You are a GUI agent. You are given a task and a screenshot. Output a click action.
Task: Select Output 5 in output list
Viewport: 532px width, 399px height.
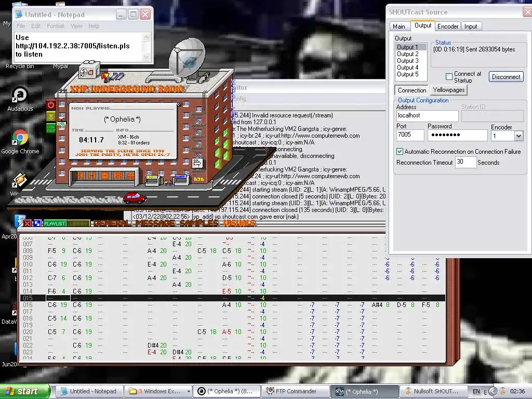tap(408, 74)
